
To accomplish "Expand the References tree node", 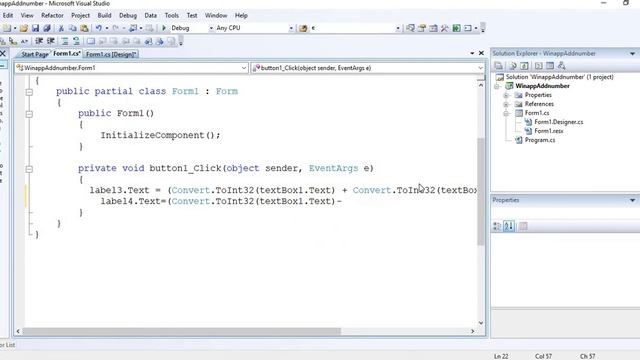I will pos(506,104).
